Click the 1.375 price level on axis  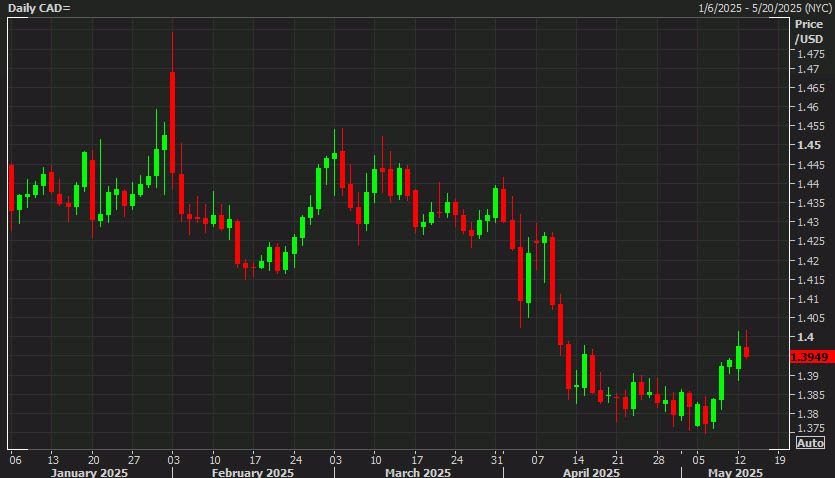810,429
